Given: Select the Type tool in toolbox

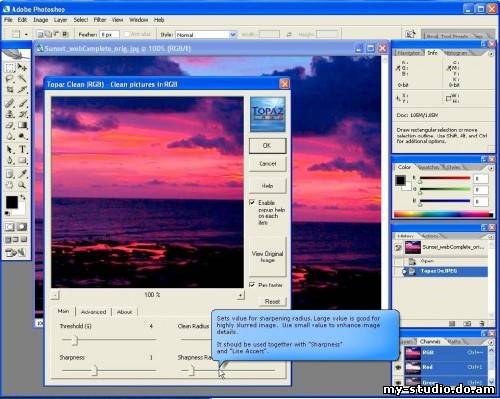Looking at the screenshot, I should pos(22,149).
